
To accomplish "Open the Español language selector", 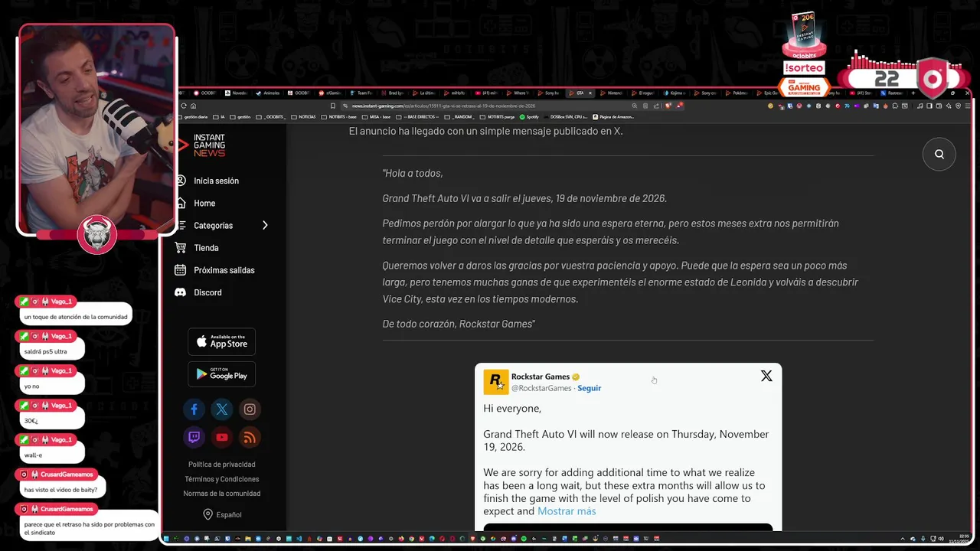I will point(221,514).
